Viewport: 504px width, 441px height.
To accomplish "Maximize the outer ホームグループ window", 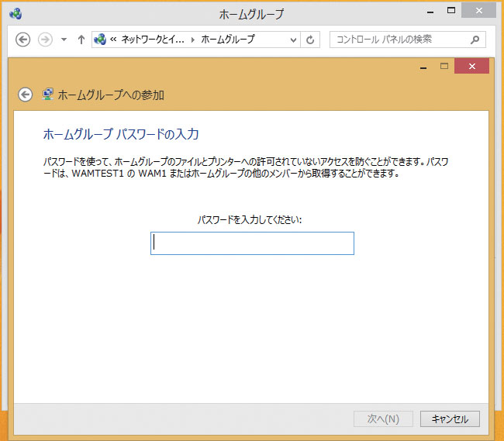I will click(x=451, y=10).
